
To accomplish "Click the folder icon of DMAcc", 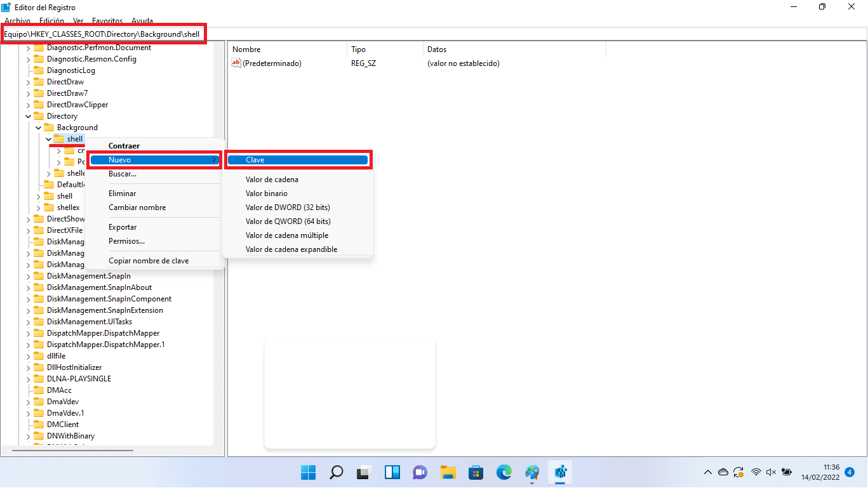I will (39, 390).
